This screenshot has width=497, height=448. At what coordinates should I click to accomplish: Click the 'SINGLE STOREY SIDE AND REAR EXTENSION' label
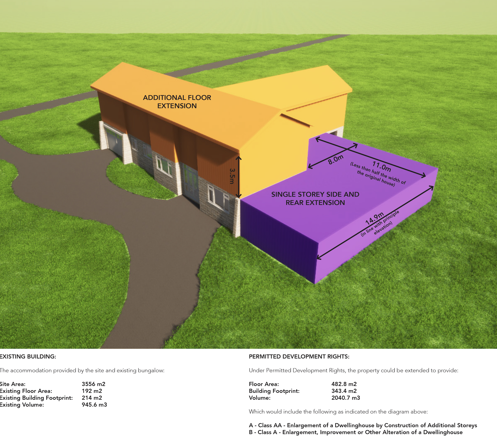pyautogui.click(x=315, y=198)
